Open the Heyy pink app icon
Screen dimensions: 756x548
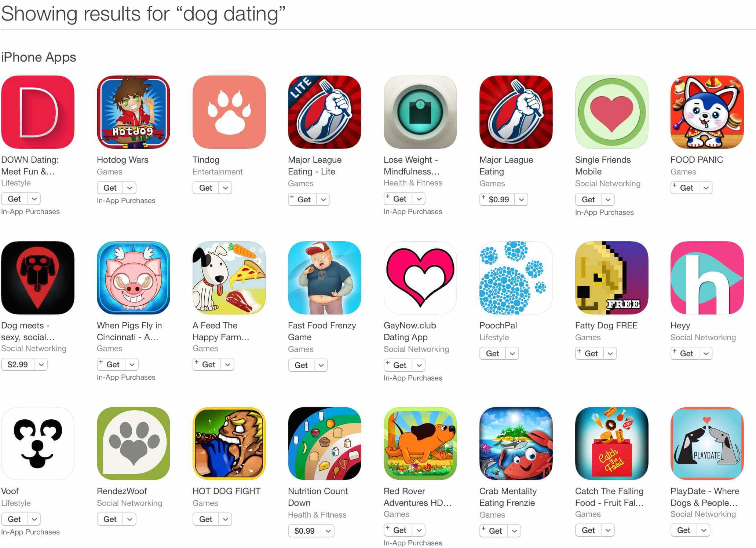click(x=707, y=278)
